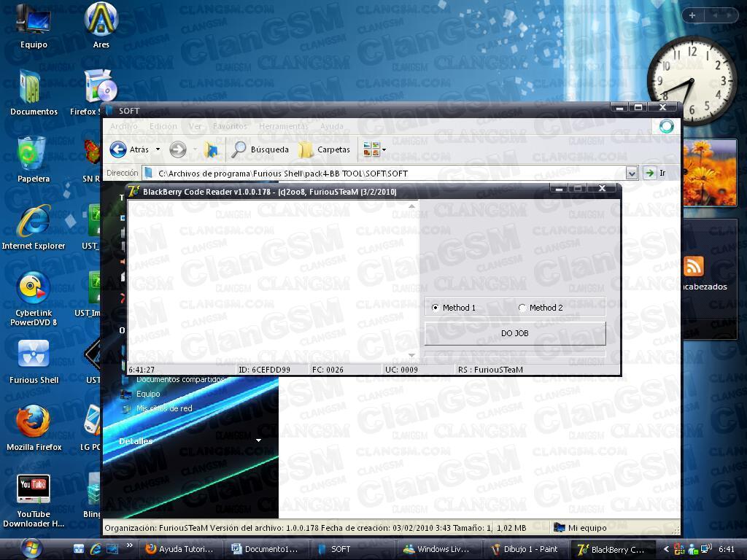
Task: Open the Herramientas menu
Action: (x=284, y=126)
